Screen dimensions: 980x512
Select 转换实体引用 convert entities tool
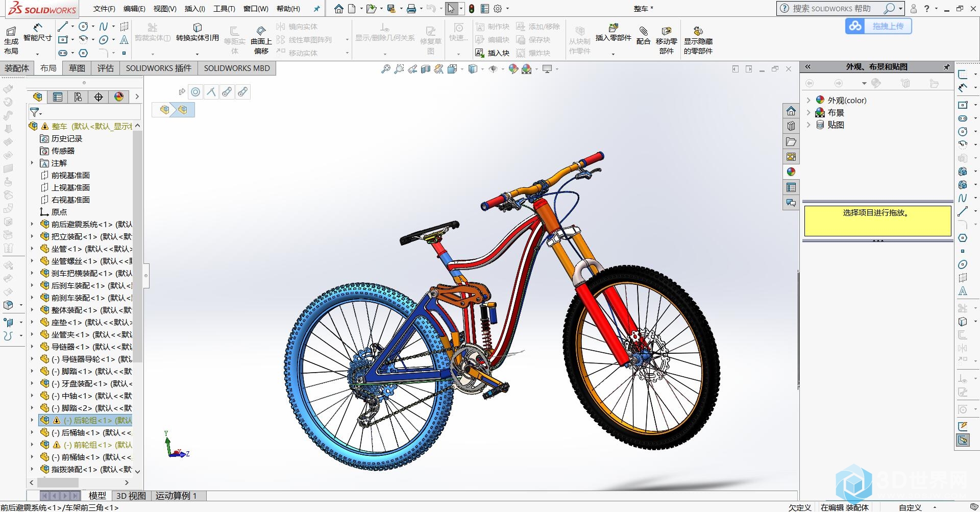[x=197, y=32]
